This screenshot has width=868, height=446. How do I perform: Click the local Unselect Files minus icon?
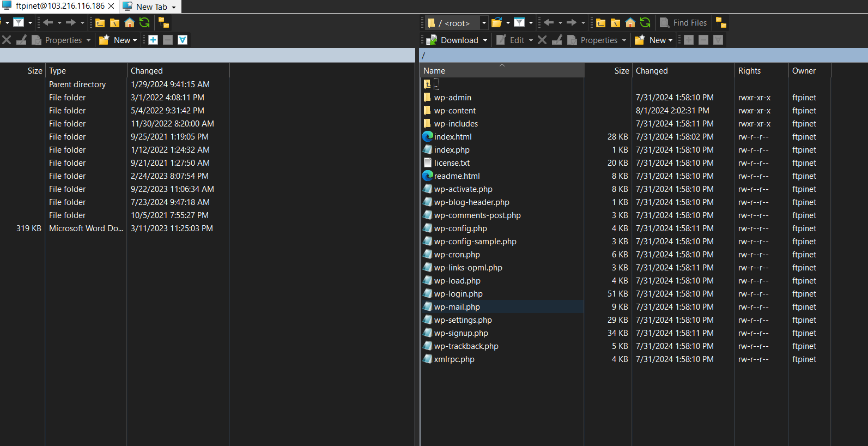[x=168, y=40]
